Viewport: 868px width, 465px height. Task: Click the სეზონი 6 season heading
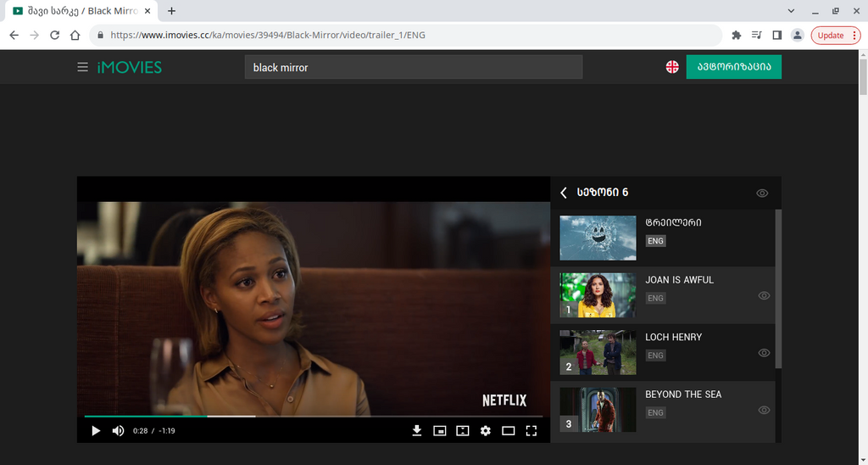[603, 193]
